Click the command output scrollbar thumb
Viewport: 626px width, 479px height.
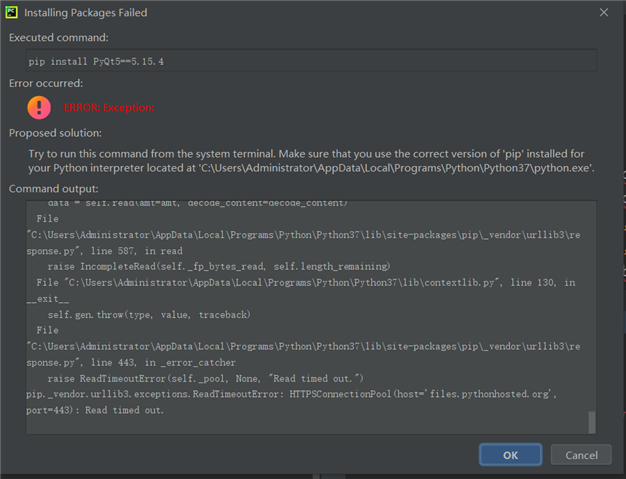pos(590,421)
